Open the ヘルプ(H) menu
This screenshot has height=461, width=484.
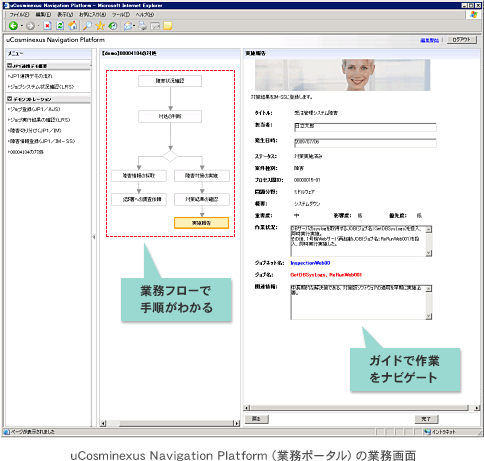(x=145, y=15)
